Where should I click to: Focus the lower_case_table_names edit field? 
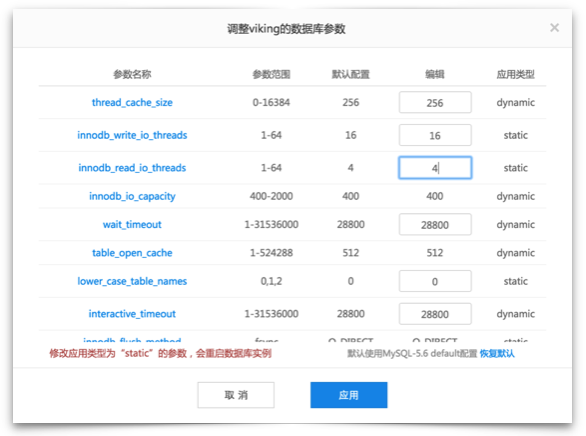pos(435,281)
